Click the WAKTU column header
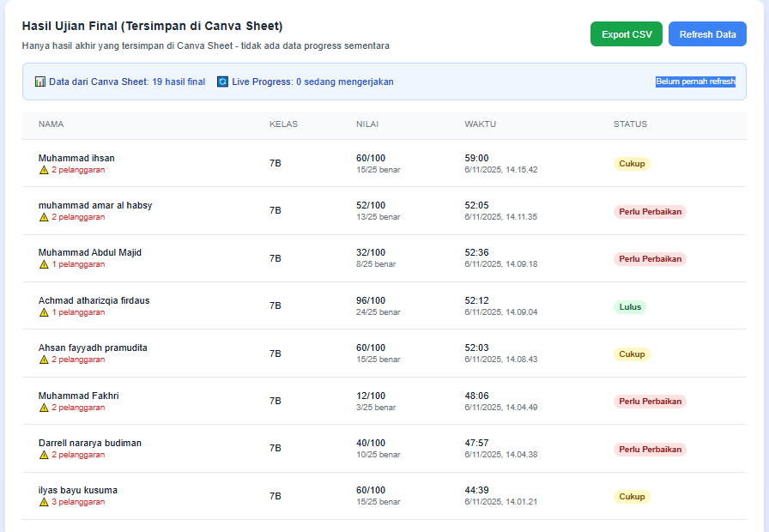This screenshot has width=769, height=532. tap(480, 124)
